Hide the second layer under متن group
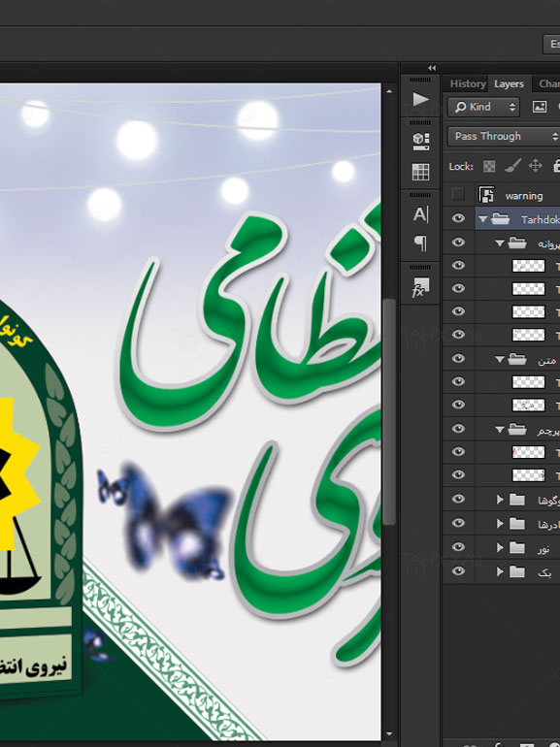560x747 pixels. point(458,405)
